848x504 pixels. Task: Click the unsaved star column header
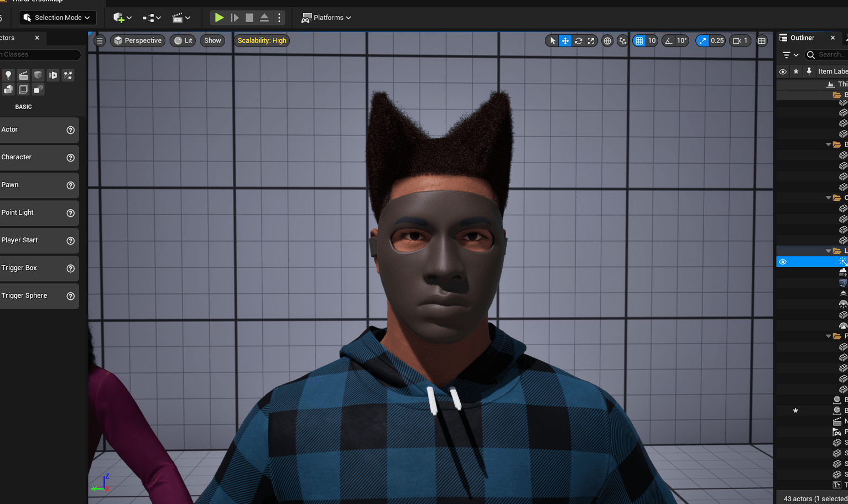click(796, 71)
